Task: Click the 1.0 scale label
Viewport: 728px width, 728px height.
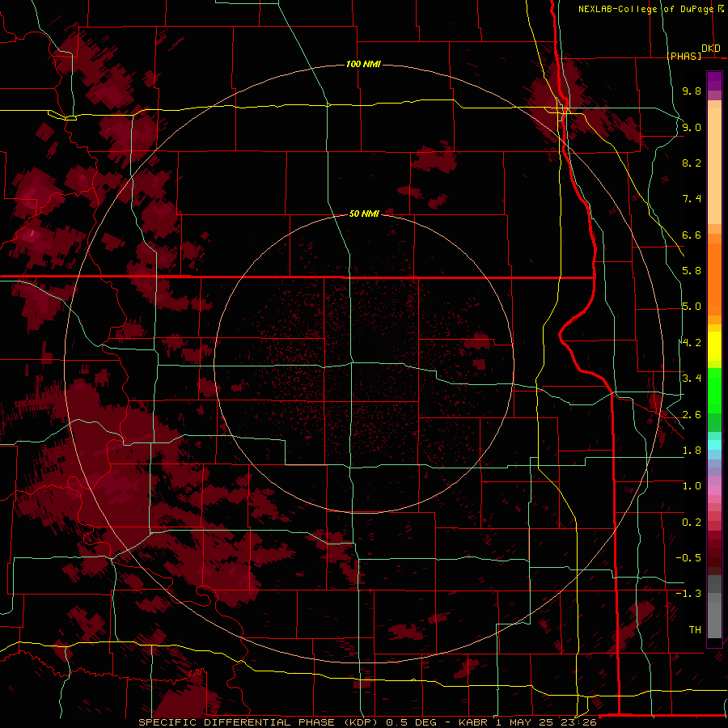Action: [x=692, y=486]
